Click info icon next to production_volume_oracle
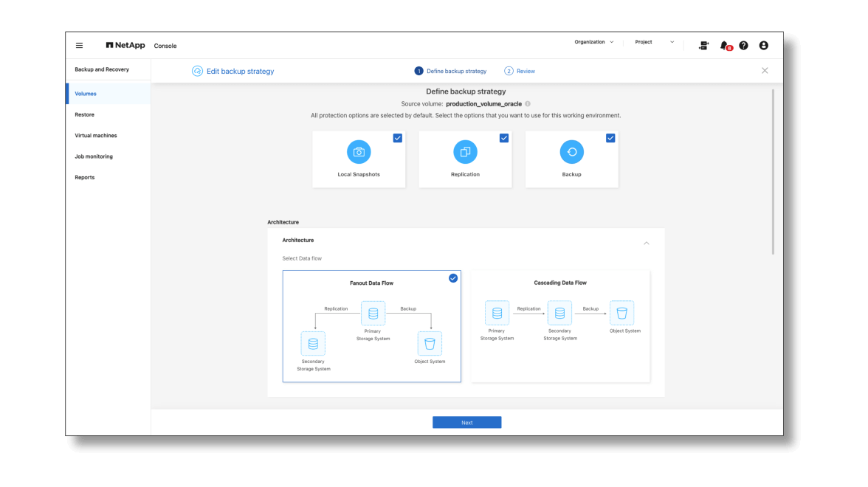Image resolution: width=868 pixels, height=487 pixels. 528,104
